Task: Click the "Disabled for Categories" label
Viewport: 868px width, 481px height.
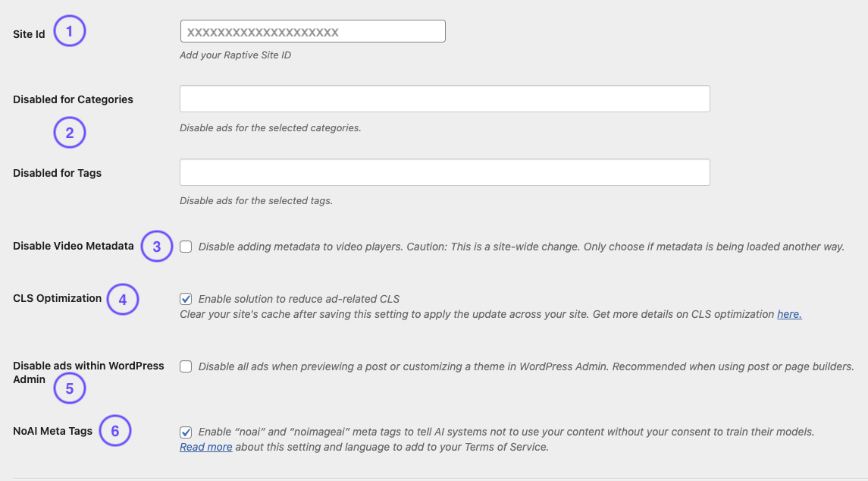Action: (x=73, y=99)
